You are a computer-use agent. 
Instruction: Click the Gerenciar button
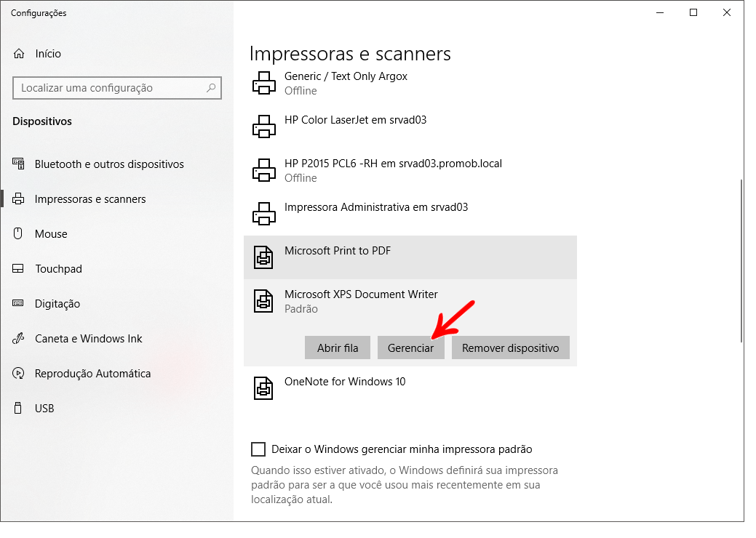click(x=411, y=348)
